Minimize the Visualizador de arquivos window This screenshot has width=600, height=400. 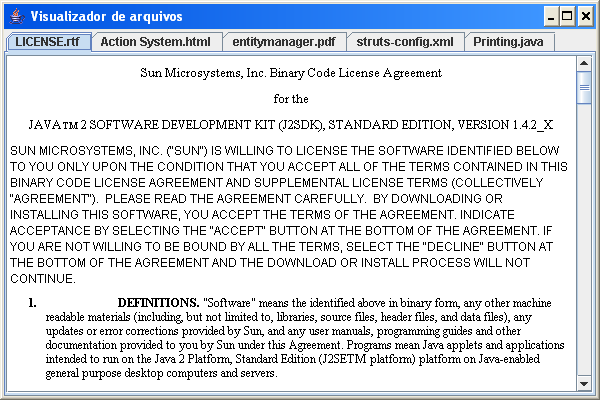click(x=549, y=16)
